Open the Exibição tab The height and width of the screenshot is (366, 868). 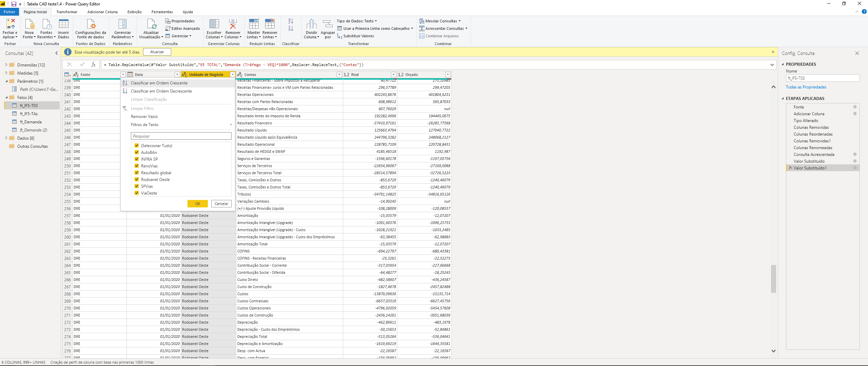click(x=135, y=12)
